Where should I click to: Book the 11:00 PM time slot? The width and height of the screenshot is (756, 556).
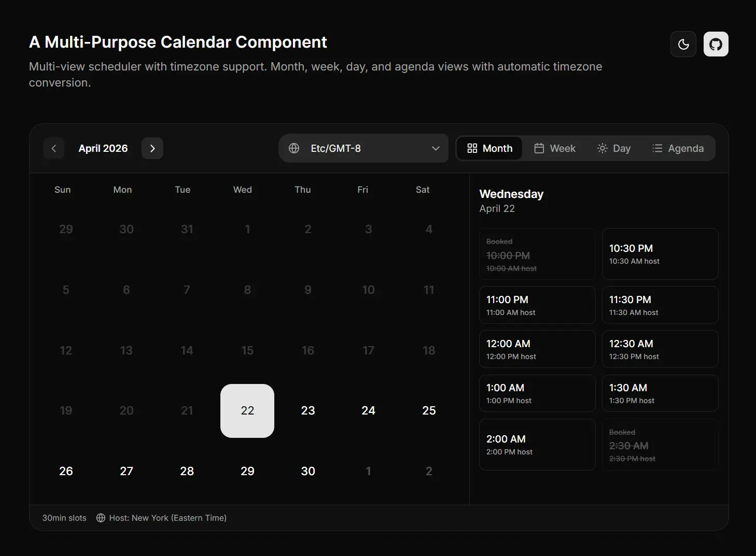point(537,305)
